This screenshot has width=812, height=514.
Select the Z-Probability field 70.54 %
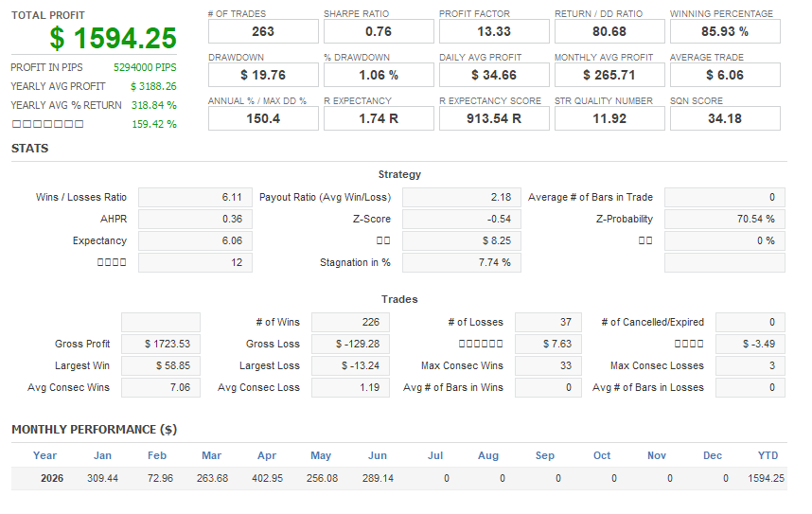pyautogui.click(x=725, y=220)
